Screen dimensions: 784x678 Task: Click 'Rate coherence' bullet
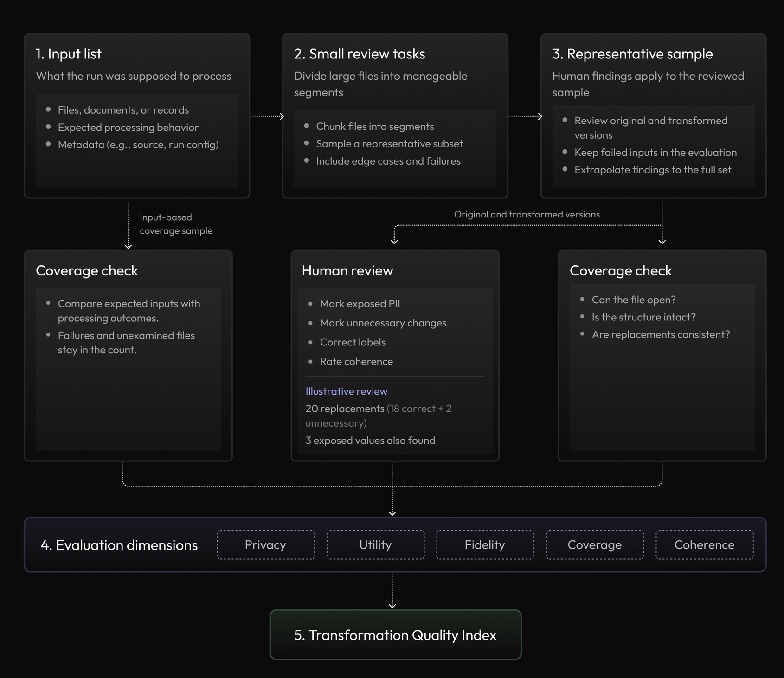click(x=356, y=361)
